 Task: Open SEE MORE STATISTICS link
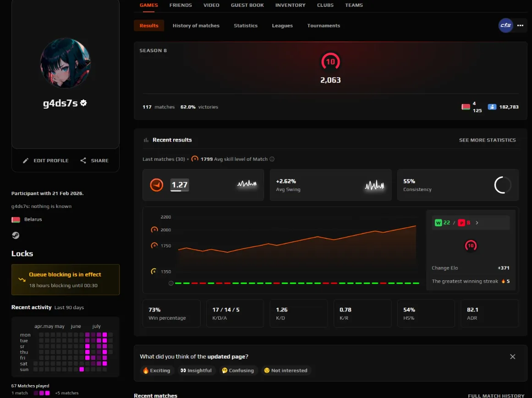[x=488, y=140]
